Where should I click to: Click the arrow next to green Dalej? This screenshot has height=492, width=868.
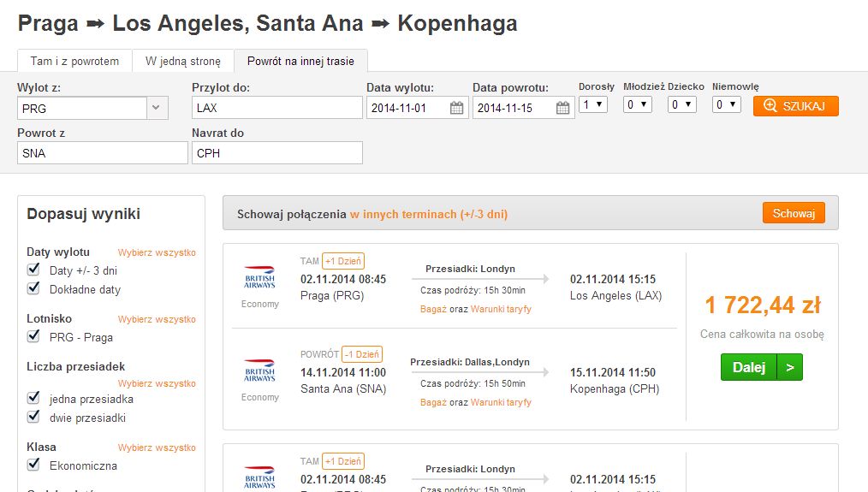(x=790, y=367)
